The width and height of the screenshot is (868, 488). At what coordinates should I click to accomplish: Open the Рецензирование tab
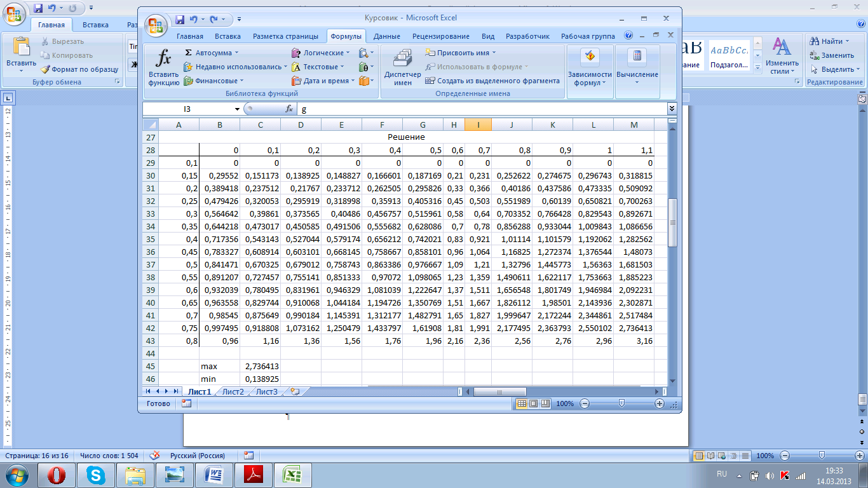tap(441, 36)
